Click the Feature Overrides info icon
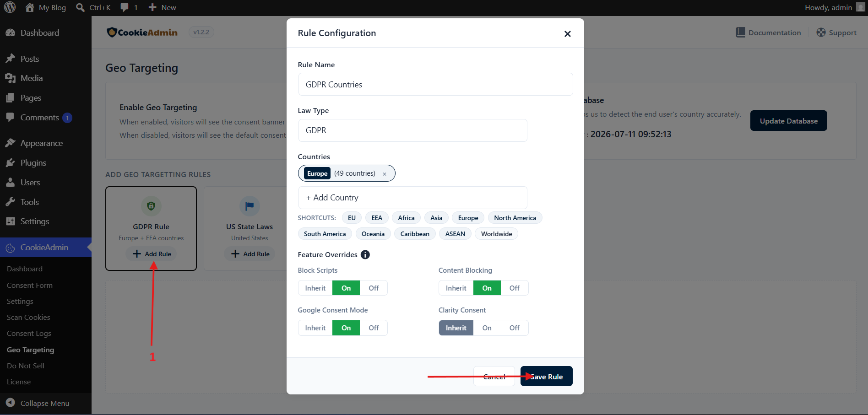Screen dimensions: 868x415 pos(365,254)
